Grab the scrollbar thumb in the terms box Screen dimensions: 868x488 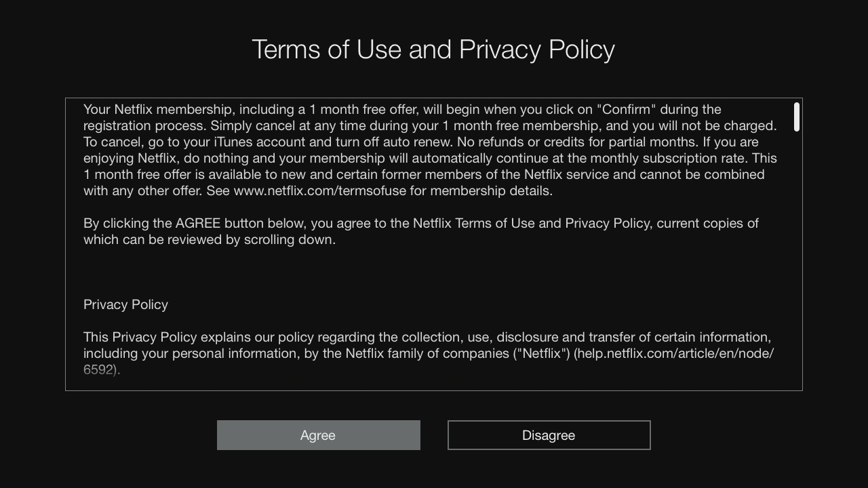point(797,117)
